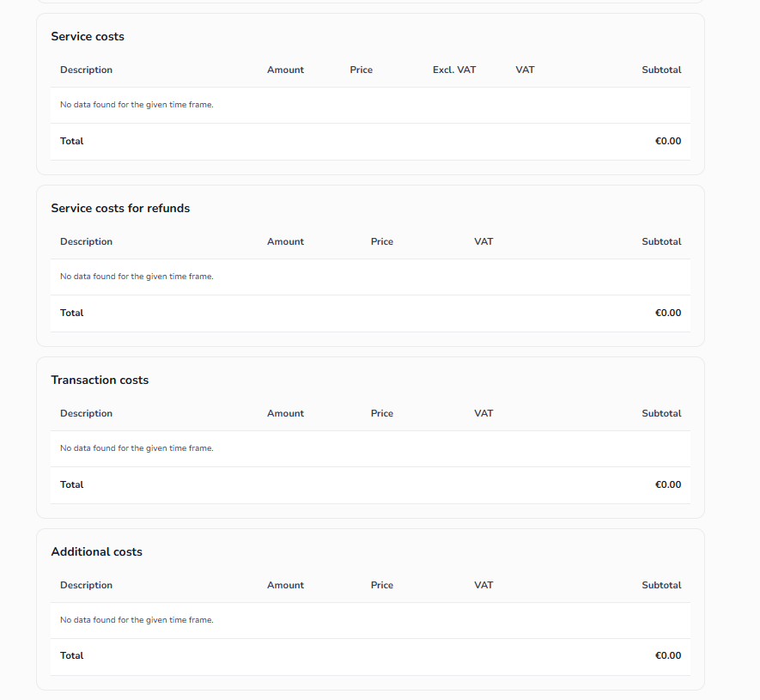The height and width of the screenshot is (700, 760).
Task: Click the Additional costs section heading
Action: 96,552
